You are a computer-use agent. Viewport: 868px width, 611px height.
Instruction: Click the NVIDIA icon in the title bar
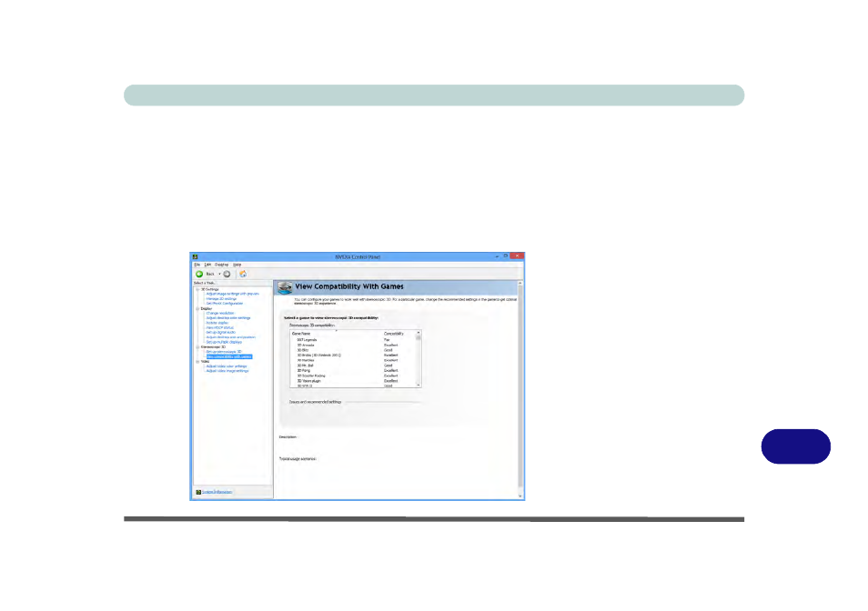pos(196,256)
